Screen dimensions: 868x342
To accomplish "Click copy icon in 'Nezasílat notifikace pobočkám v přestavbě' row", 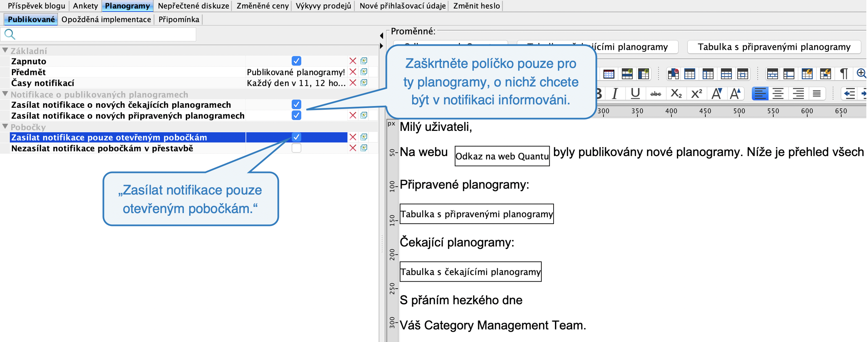I will [364, 148].
